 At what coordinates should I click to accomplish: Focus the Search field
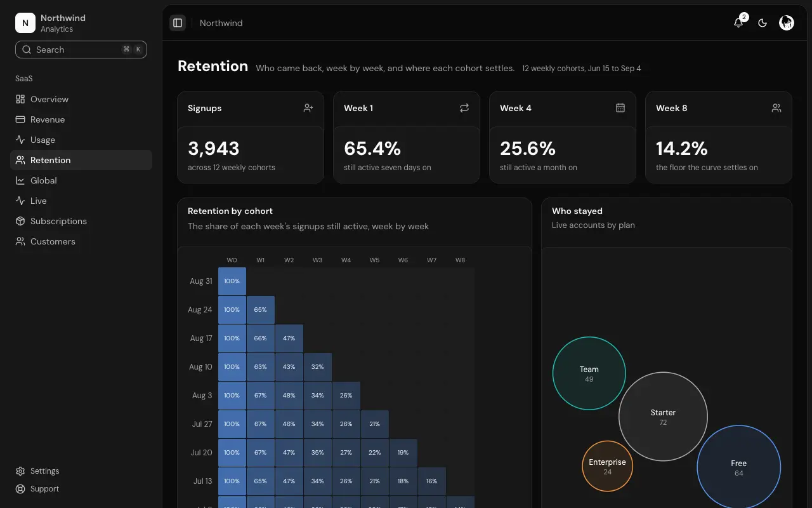click(81, 50)
